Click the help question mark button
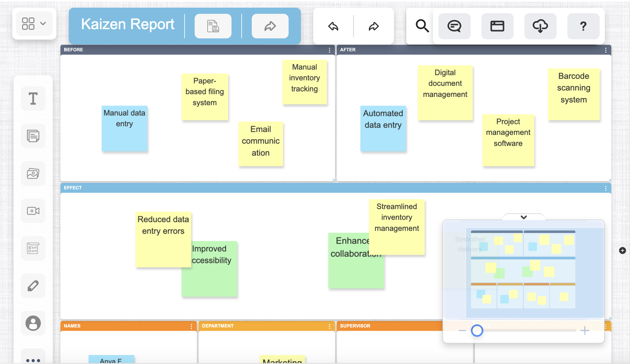The image size is (630, 364). (583, 26)
